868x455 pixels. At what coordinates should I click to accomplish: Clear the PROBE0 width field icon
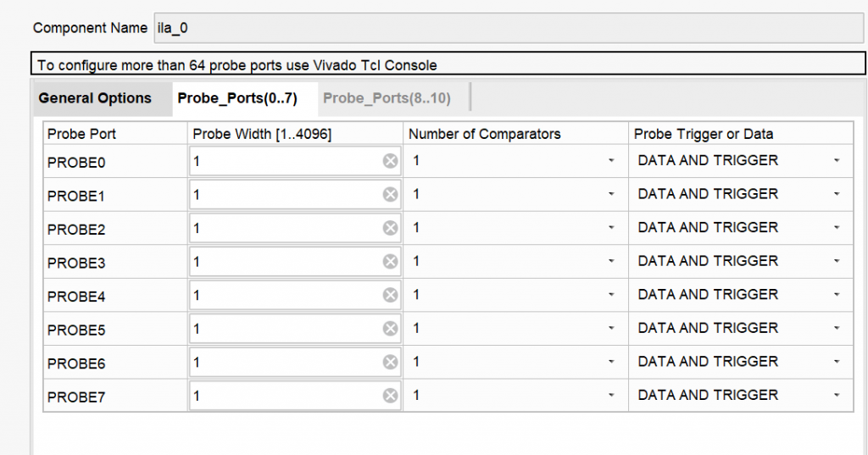click(x=390, y=161)
